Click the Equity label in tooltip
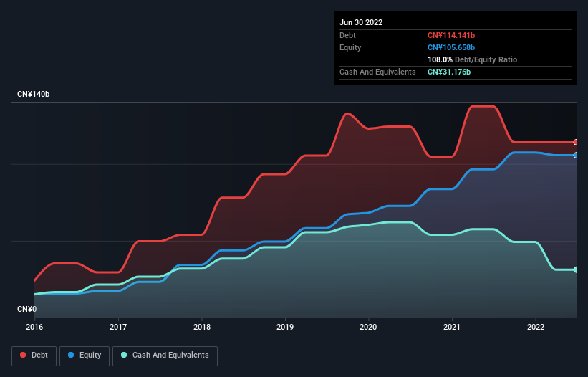Screen dimensions: 588x377 [350, 47]
